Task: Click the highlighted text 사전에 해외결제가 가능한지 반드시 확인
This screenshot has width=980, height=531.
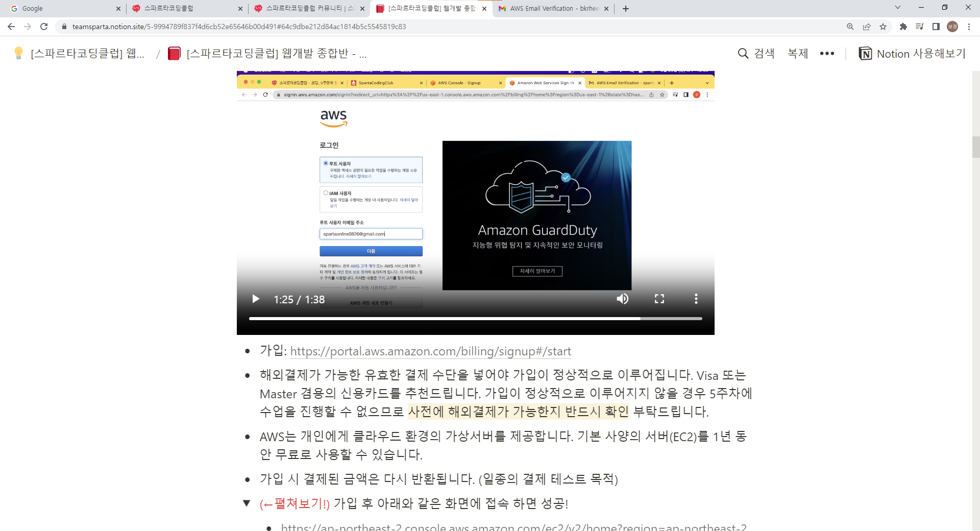Action: tap(519, 412)
